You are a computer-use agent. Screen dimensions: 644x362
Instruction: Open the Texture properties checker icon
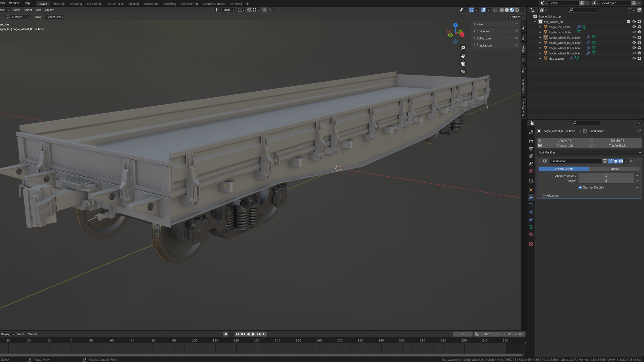click(x=531, y=244)
